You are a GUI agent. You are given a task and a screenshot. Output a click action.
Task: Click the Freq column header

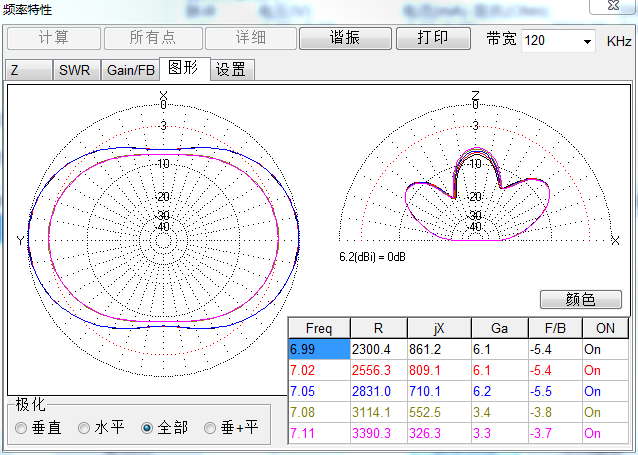(x=319, y=328)
